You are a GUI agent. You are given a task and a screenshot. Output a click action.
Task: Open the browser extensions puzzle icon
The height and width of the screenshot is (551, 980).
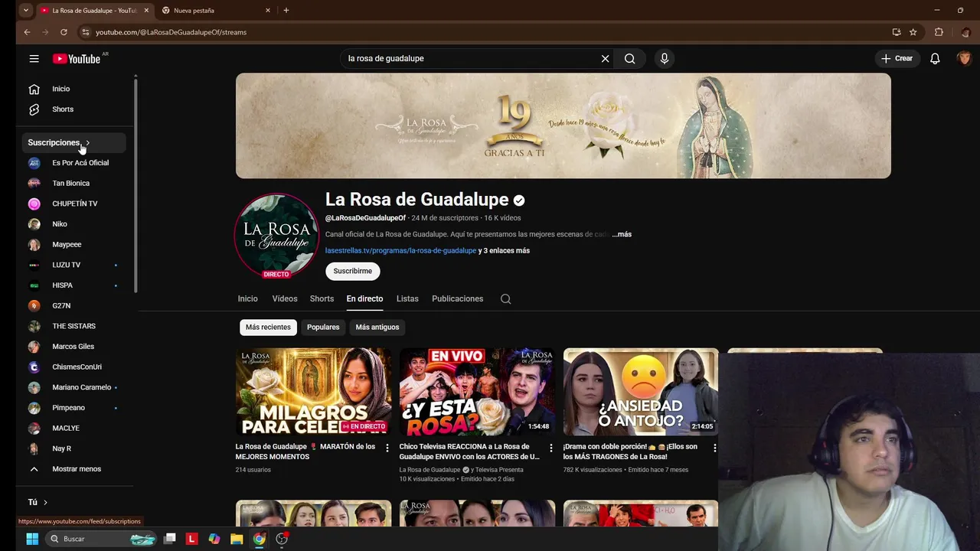(x=939, y=32)
